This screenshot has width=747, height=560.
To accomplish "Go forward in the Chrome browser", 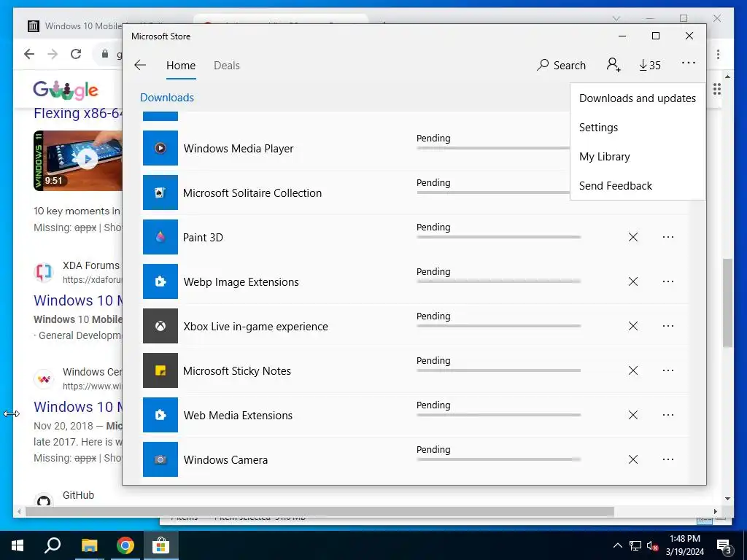I will (53, 54).
